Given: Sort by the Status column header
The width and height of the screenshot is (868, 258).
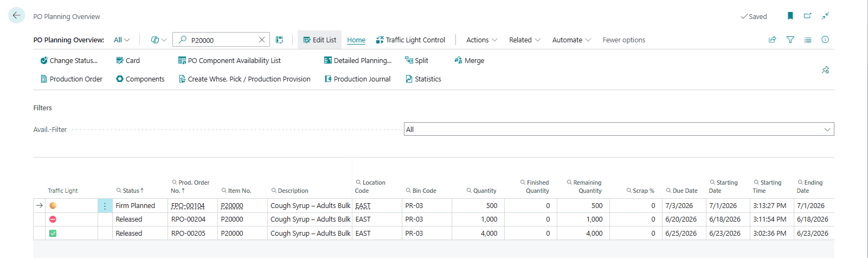Looking at the screenshot, I should (x=130, y=191).
